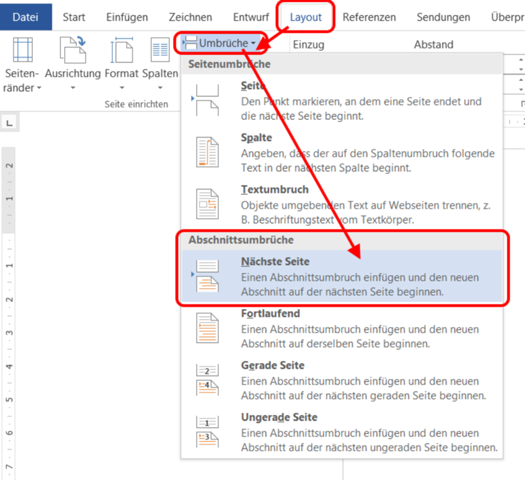This screenshot has height=480, width=525.
Task: Click the Spalten columns icon
Action: [160, 50]
